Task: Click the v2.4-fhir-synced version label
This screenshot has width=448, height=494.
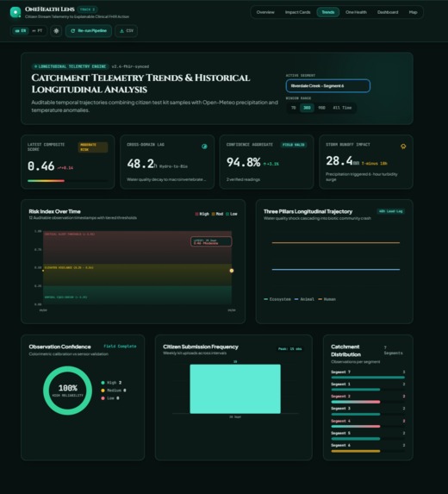Action: 130,66
